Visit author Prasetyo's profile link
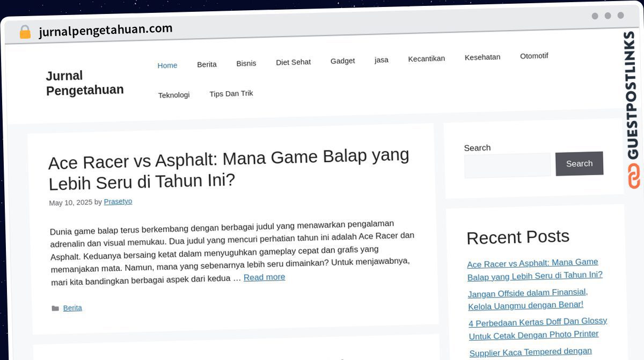 pos(118,201)
